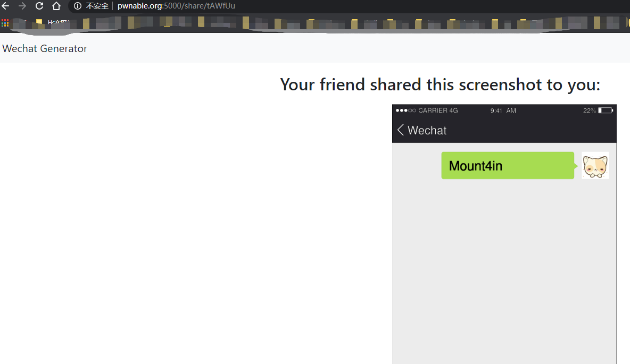Click the browser back arrow
The image size is (630, 364).
(x=6, y=6)
